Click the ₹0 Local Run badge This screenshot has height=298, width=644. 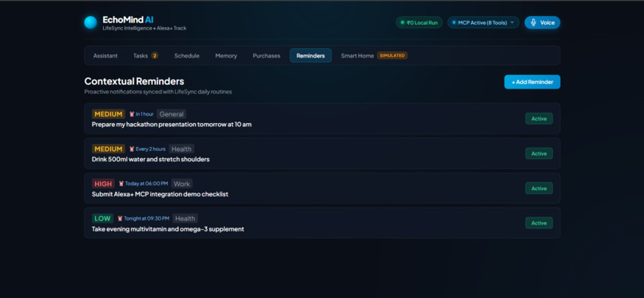[419, 22]
